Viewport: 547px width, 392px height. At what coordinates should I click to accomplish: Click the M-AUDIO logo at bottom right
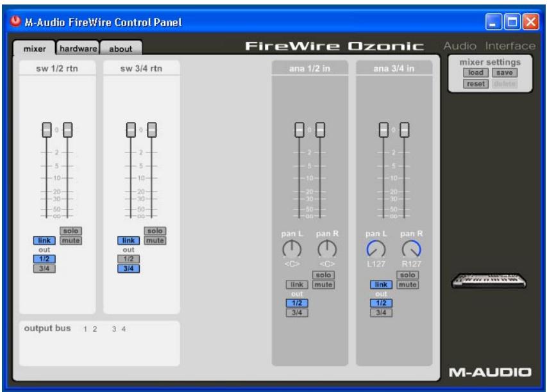pyautogui.click(x=490, y=372)
